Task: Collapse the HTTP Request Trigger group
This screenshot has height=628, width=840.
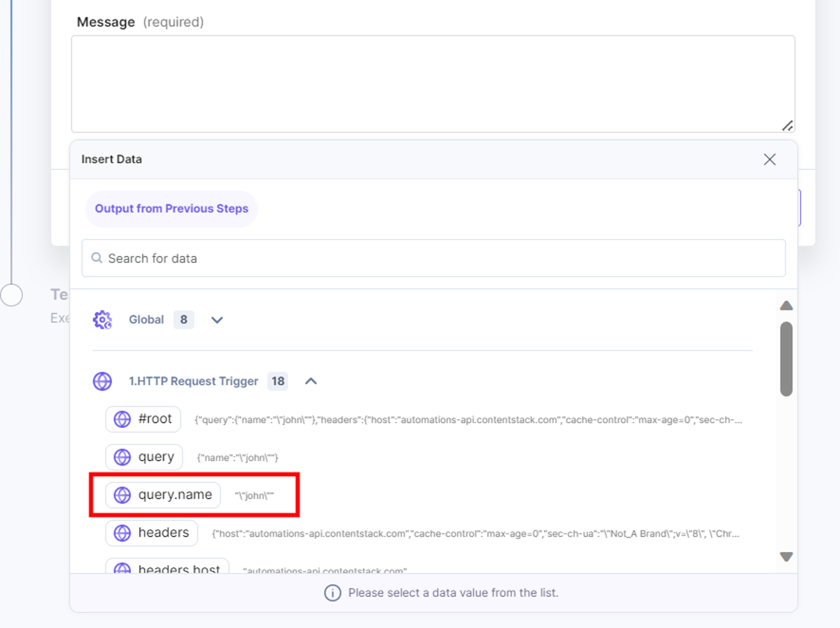Action: 311,381
